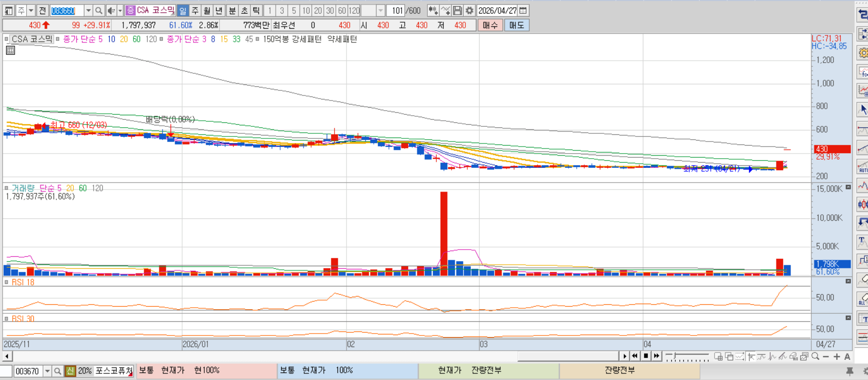
Task: Click the AUTO trendline tool in right sidebar
Action: pos(862,167)
